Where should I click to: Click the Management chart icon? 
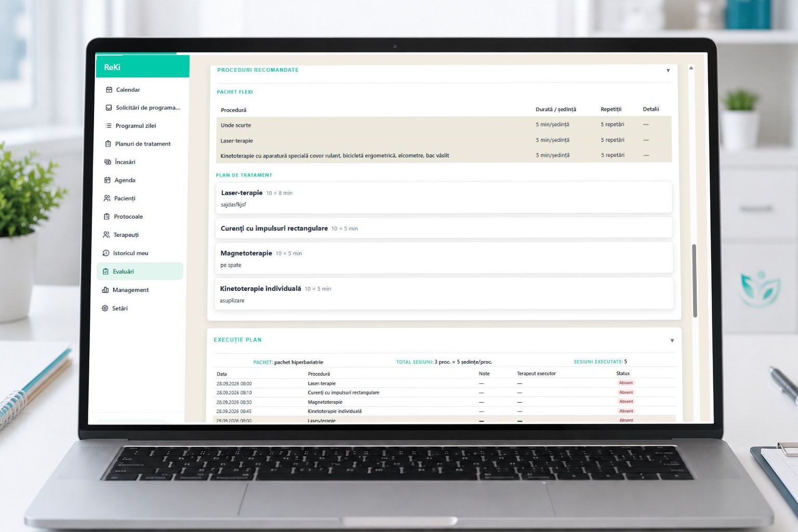tap(105, 290)
